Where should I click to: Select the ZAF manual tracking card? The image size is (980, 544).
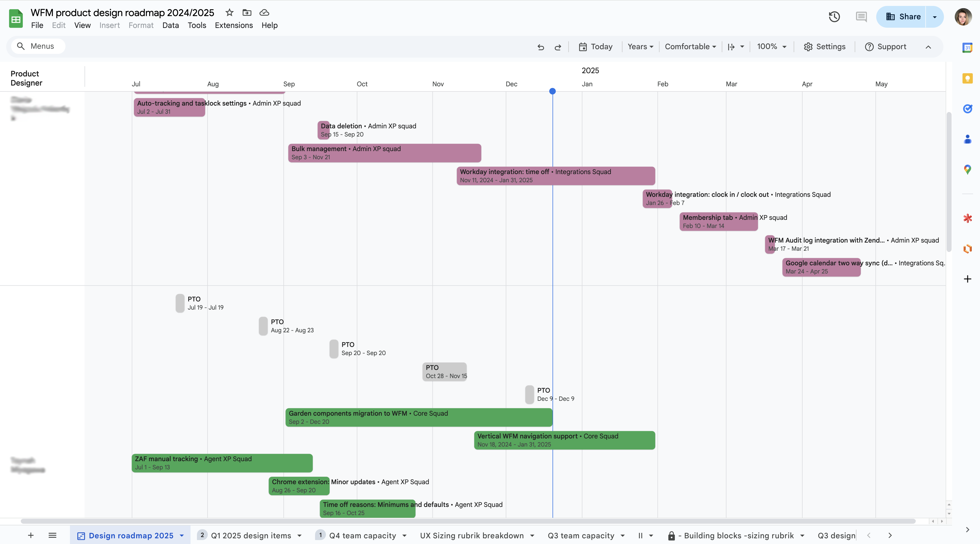[222, 463]
